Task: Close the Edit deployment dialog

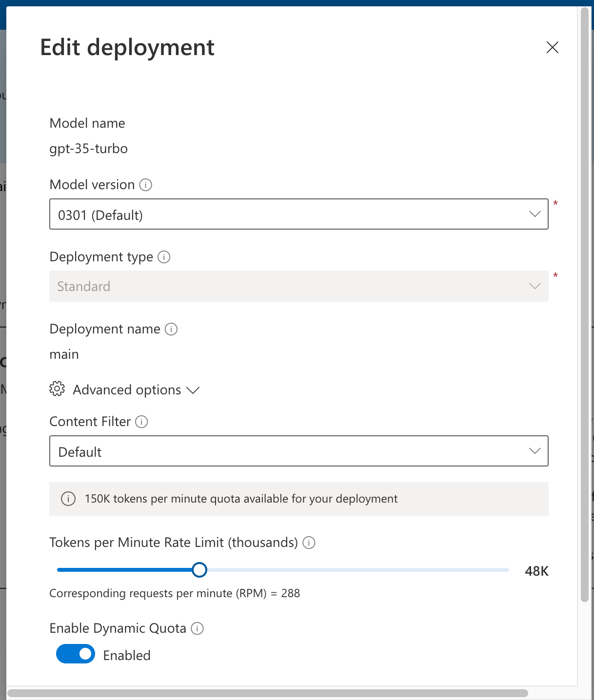Action: [552, 47]
